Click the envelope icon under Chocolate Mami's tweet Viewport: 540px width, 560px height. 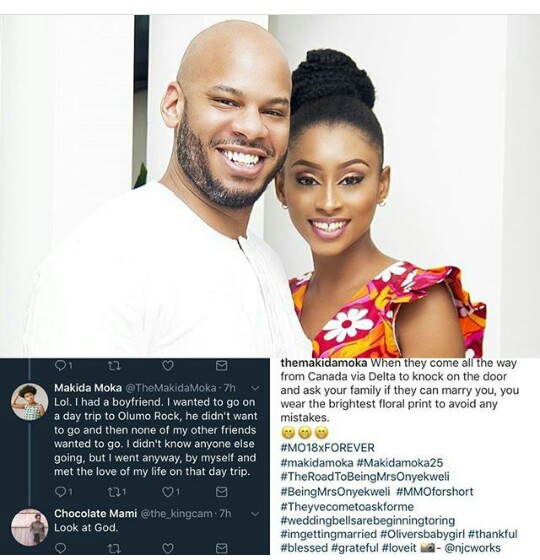point(222,548)
